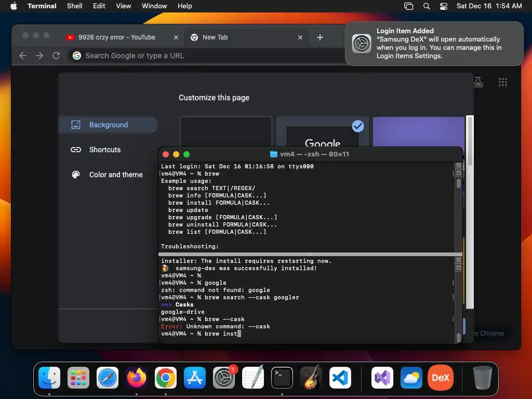Go back in Chrome

(23, 56)
